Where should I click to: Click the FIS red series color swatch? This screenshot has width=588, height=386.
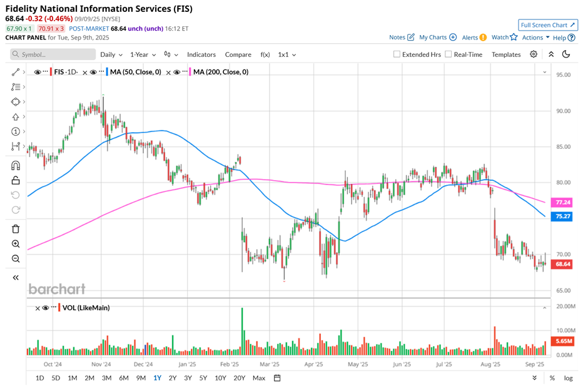[x=51, y=72]
